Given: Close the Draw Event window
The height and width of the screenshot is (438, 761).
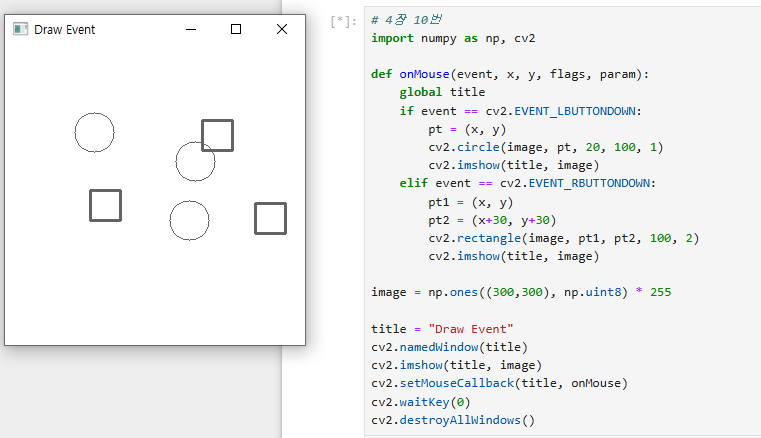Looking at the screenshot, I should [282, 29].
